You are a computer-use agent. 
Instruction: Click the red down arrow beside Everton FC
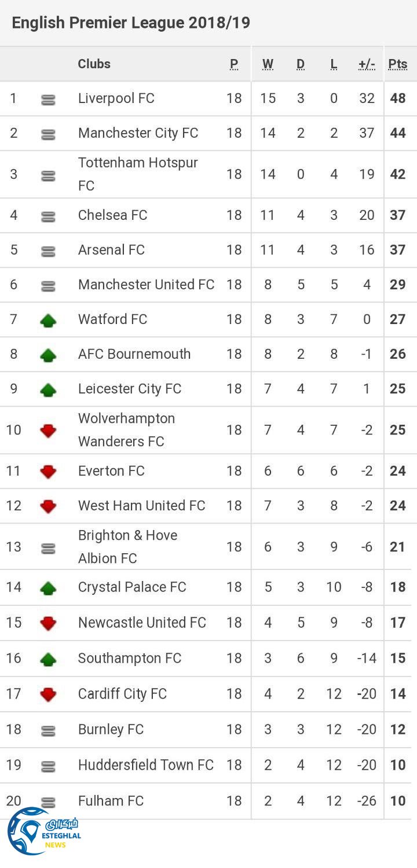(x=48, y=472)
